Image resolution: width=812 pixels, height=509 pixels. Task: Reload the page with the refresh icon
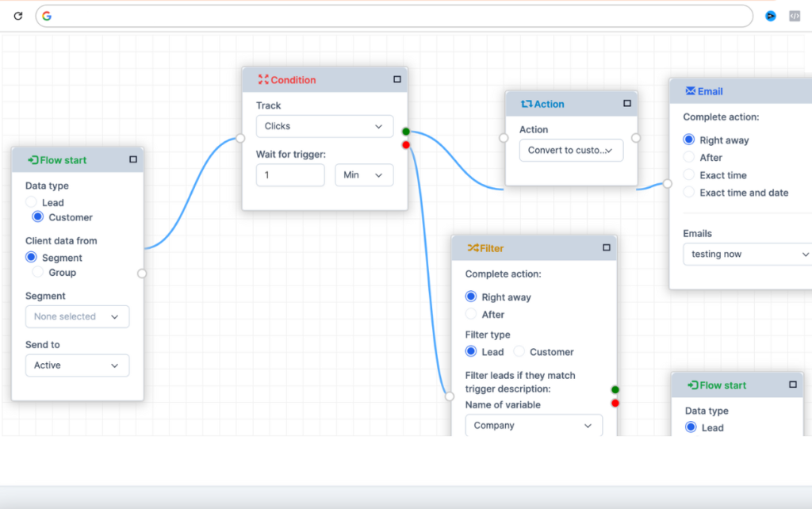[18, 16]
